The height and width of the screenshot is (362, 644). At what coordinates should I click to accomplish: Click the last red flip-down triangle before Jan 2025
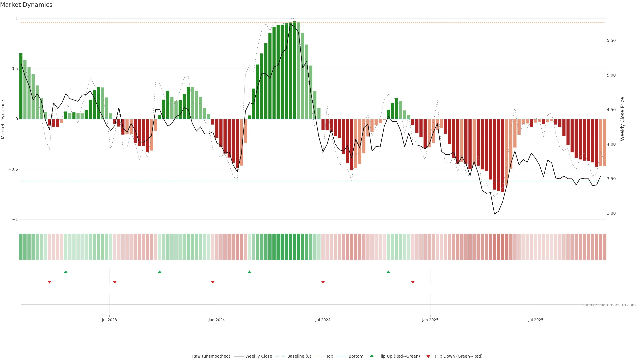413,282
